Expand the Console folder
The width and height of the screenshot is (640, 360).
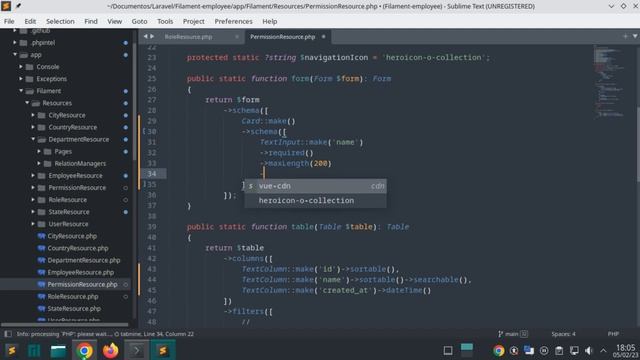click(x=21, y=67)
